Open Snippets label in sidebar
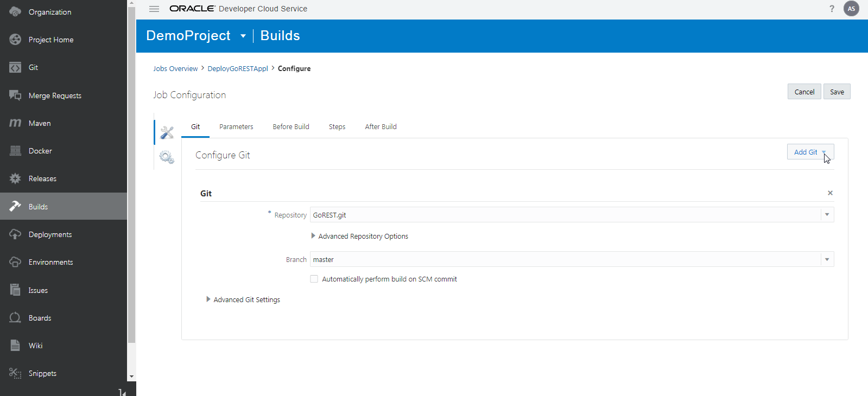 pos(42,373)
